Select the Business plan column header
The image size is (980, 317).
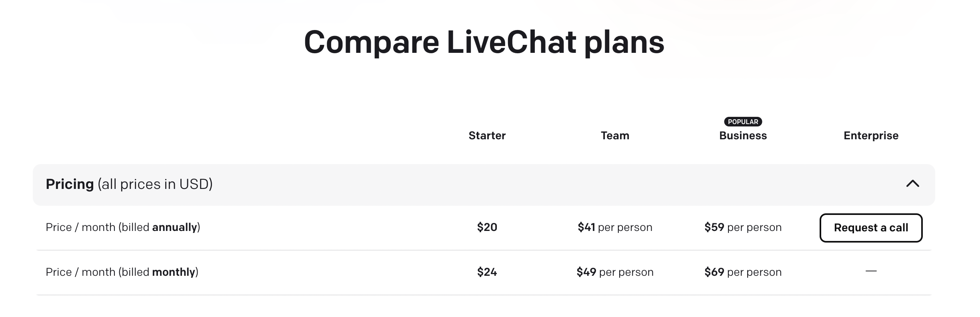743,136
